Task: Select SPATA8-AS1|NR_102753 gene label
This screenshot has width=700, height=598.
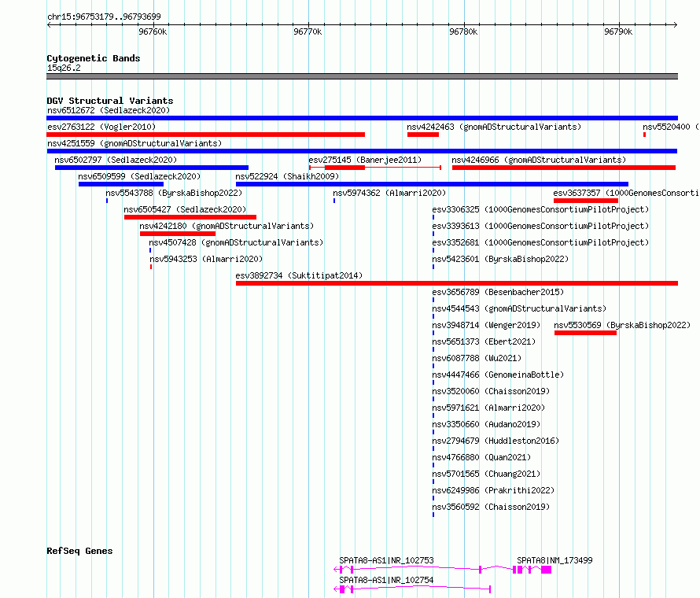Action: 387,560
